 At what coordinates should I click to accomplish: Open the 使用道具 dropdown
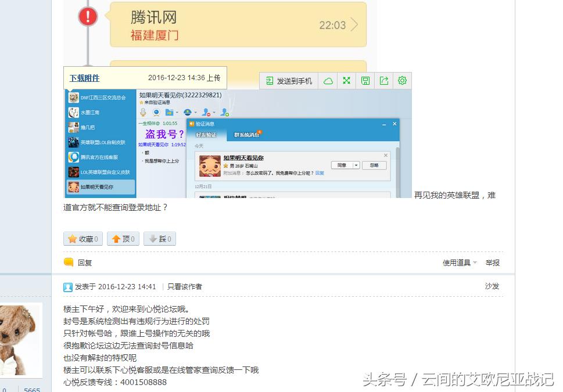click(x=458, y=262)
